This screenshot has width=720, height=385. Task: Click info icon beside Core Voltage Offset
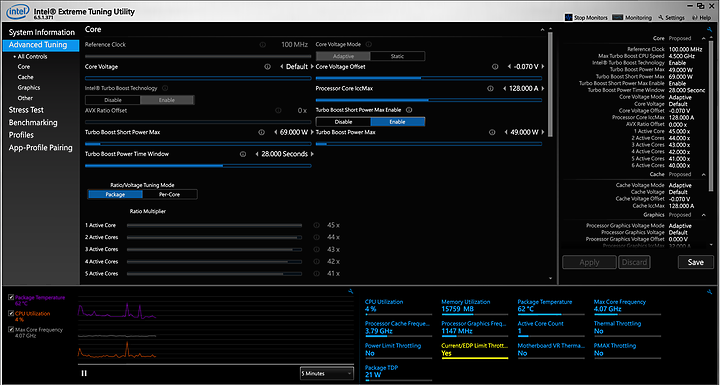[x=495, y=67]
